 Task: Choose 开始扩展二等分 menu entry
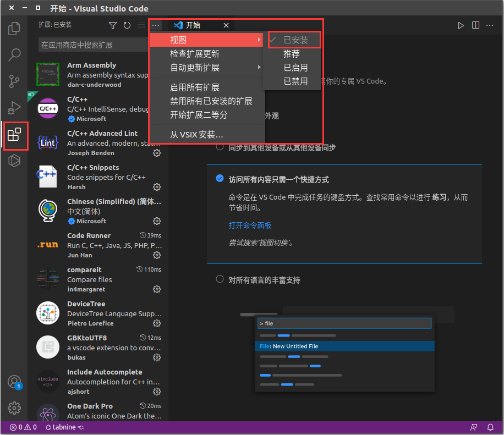point(207,115)
